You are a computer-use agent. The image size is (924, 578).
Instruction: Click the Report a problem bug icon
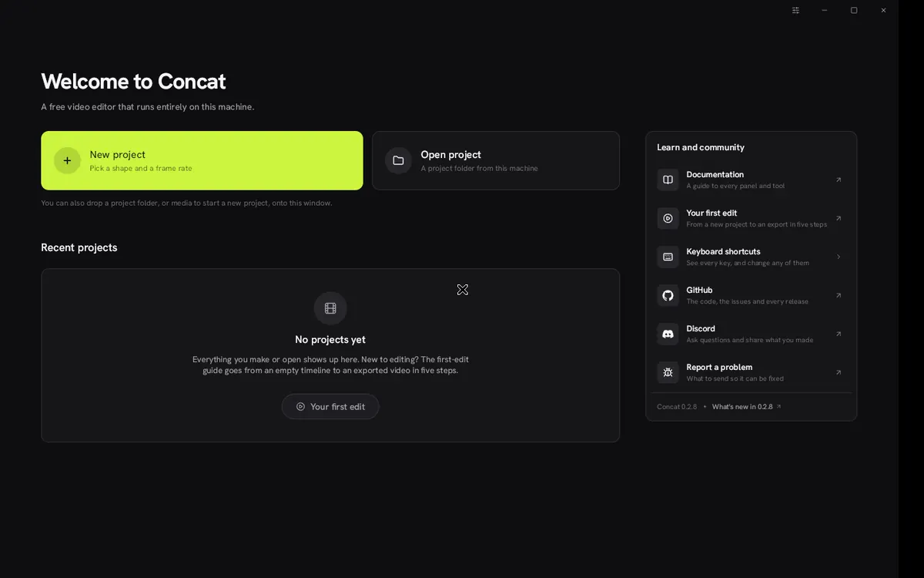click(x=668, y=372)
